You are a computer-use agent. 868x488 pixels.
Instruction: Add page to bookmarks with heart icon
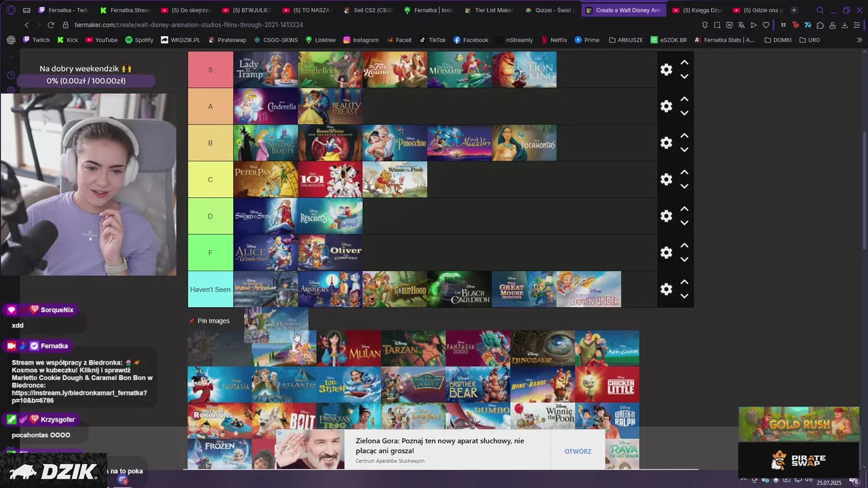click(766, 25)
